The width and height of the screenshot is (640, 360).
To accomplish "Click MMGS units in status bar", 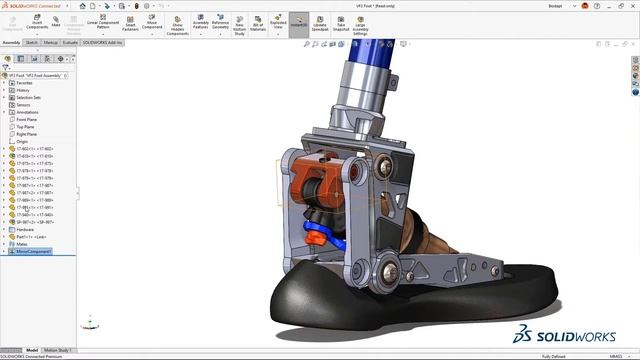I will click(616, 356).
